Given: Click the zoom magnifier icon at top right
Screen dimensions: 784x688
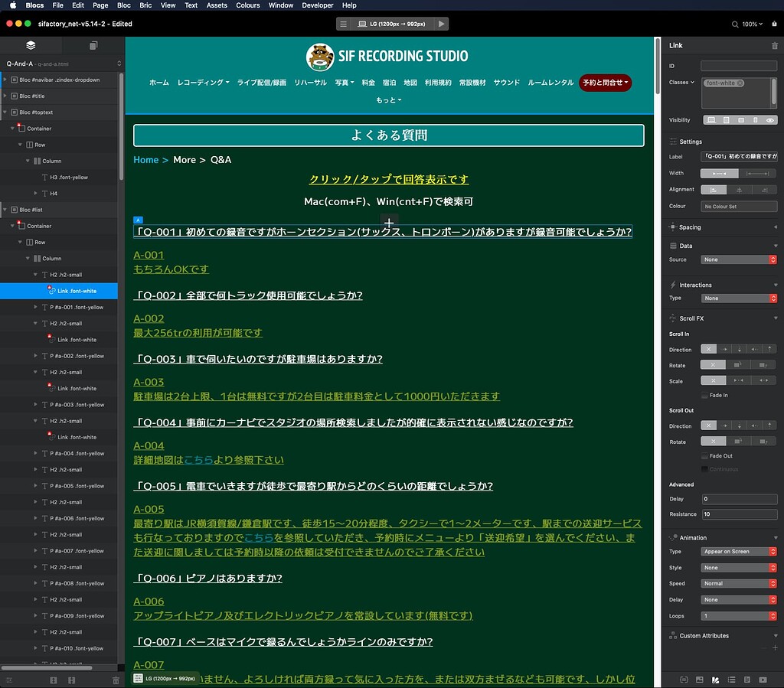Looking at the screenshot, I should [x=736, y=24].
